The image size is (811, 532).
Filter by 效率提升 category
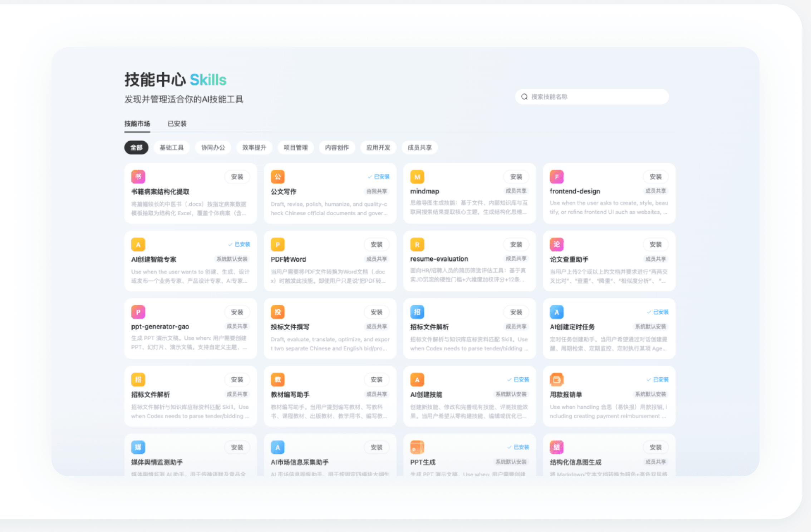(x=254, y=148)
